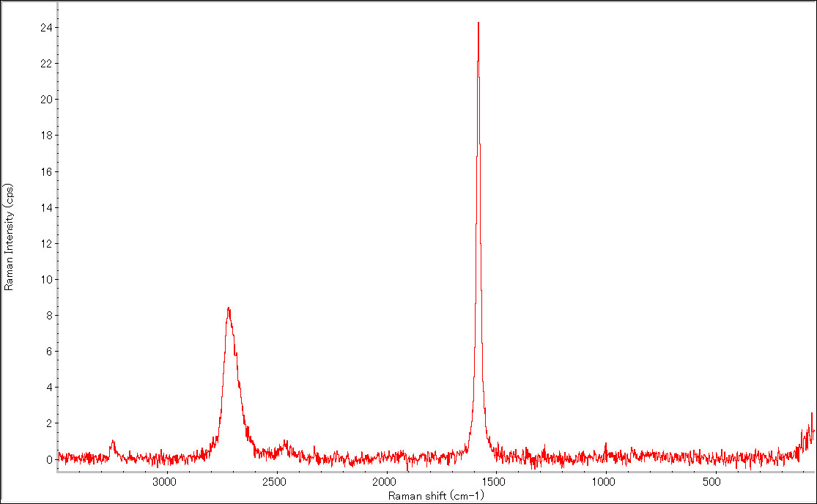Click the y-axis tick label 8
The height and width of the screenshot is (504, 817).
pos(50,316)
